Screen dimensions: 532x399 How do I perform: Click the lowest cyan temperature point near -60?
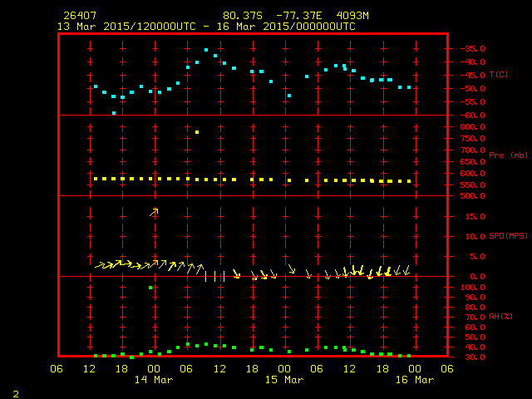pyautogui.click(x=114, y=113)
